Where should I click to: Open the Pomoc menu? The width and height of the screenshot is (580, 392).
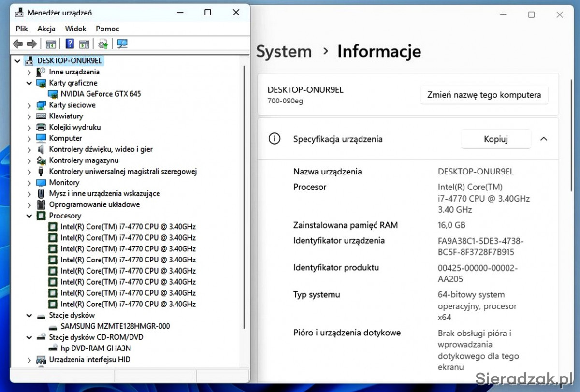pos(107,29)
